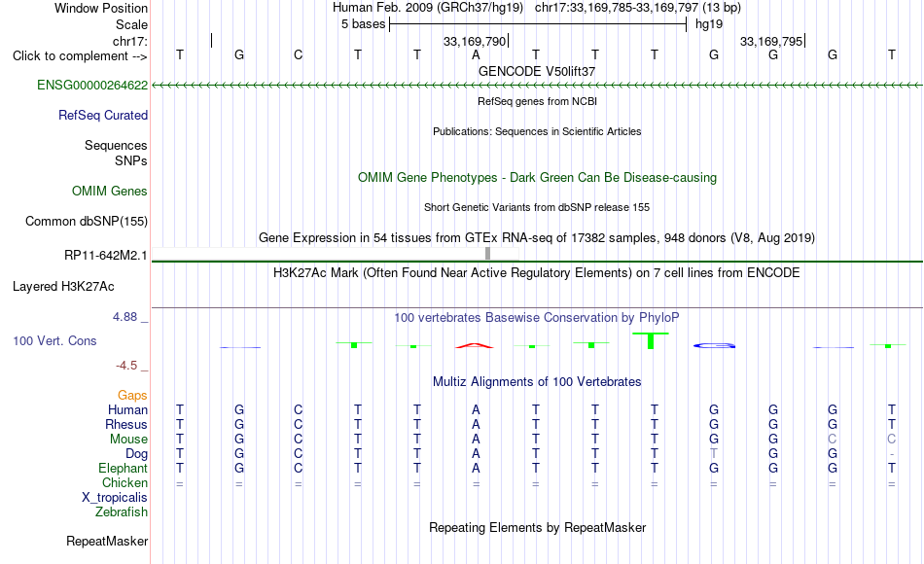Click the Window Position label
The width and height of the screenshot is (924, 564).
click(101, 8)
